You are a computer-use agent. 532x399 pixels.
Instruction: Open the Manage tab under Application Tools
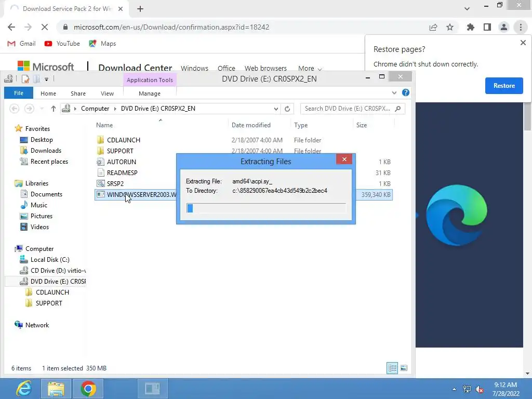[x=150, y=94]
